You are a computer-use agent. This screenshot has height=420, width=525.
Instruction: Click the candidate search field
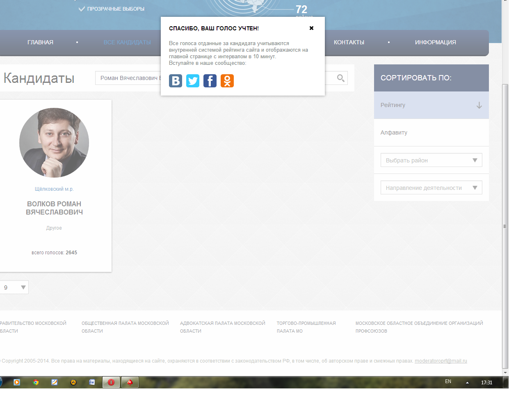[x=221, y=78]
